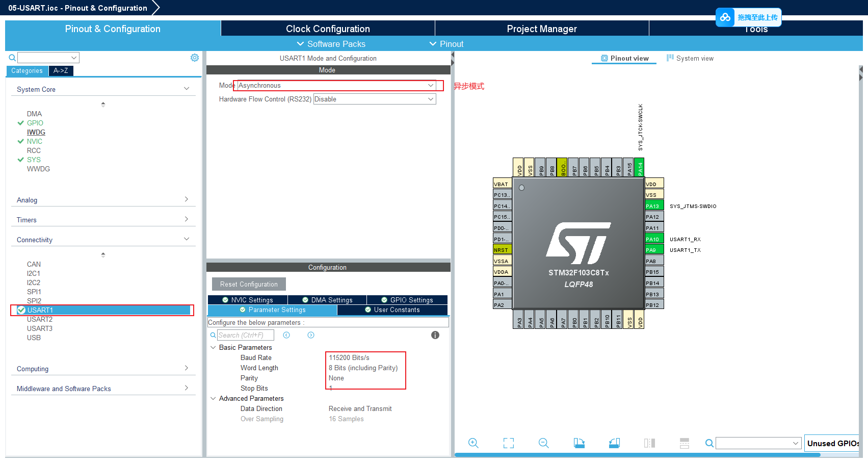
Task: Open Hardware Flow Control dropdown
Action: coord(375,99)
